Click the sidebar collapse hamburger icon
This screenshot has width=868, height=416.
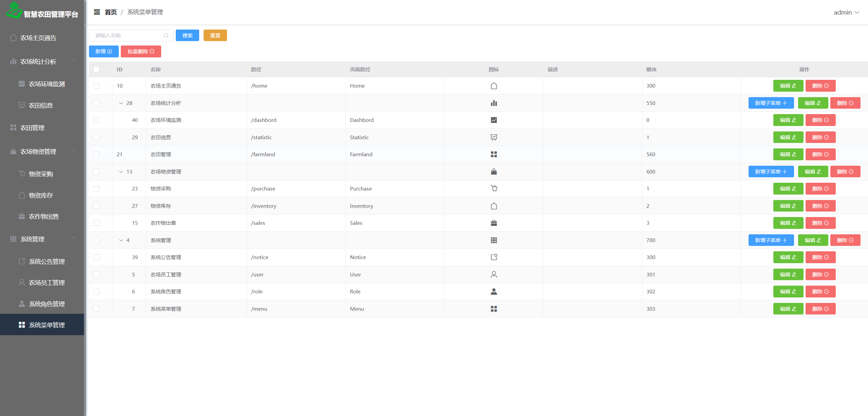pos(97,12)
